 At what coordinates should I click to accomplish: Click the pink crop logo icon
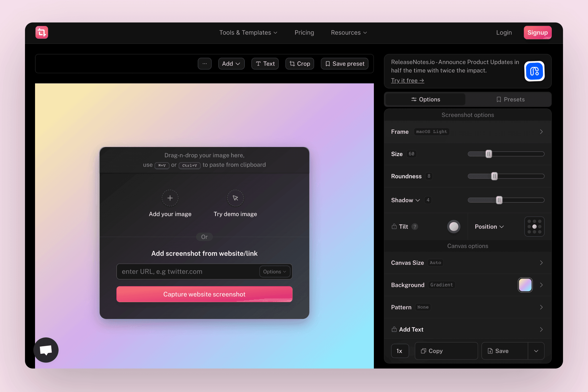click(x=41, y=33)
